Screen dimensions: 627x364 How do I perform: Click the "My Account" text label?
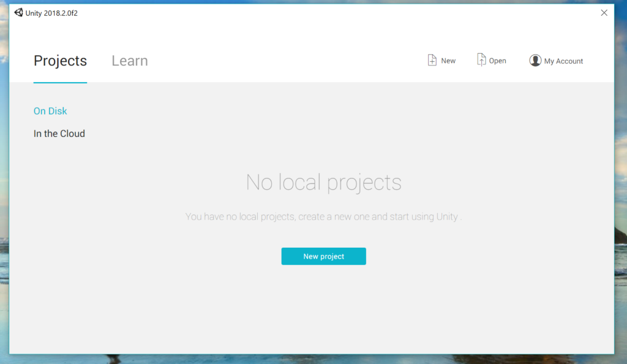pyautogui.click(x=563, y=61)
